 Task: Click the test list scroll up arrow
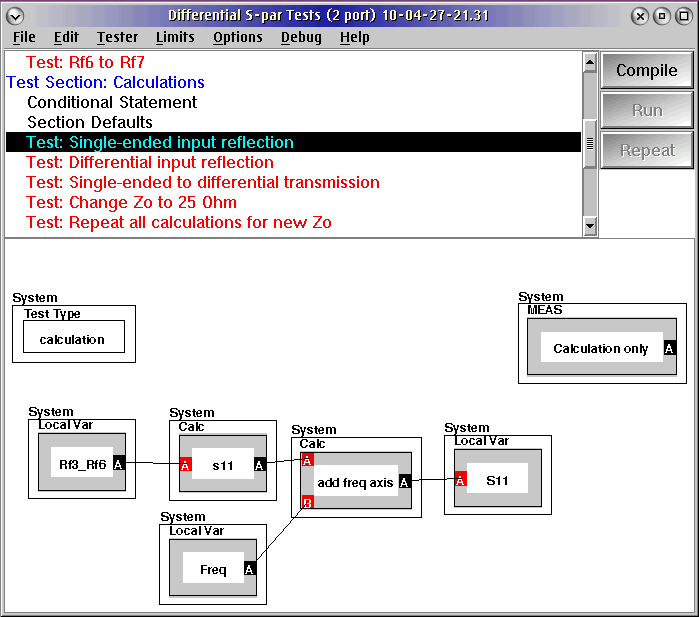(590, 63)
